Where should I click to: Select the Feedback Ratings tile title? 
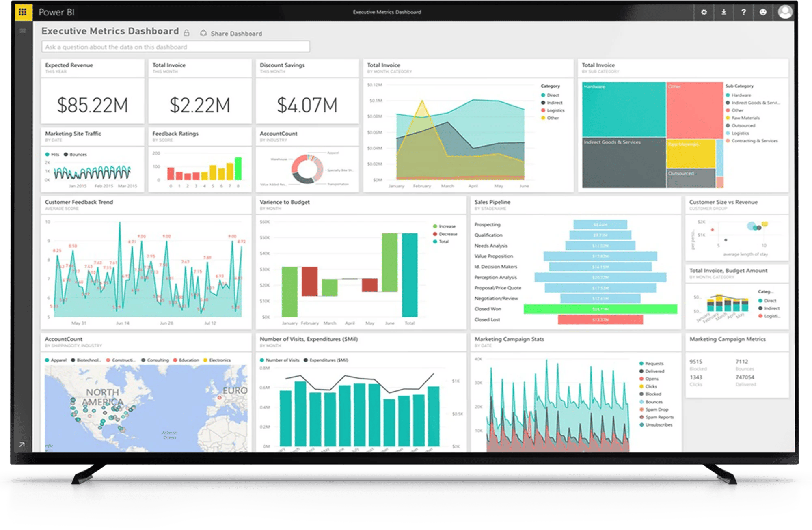click(175, 134)
